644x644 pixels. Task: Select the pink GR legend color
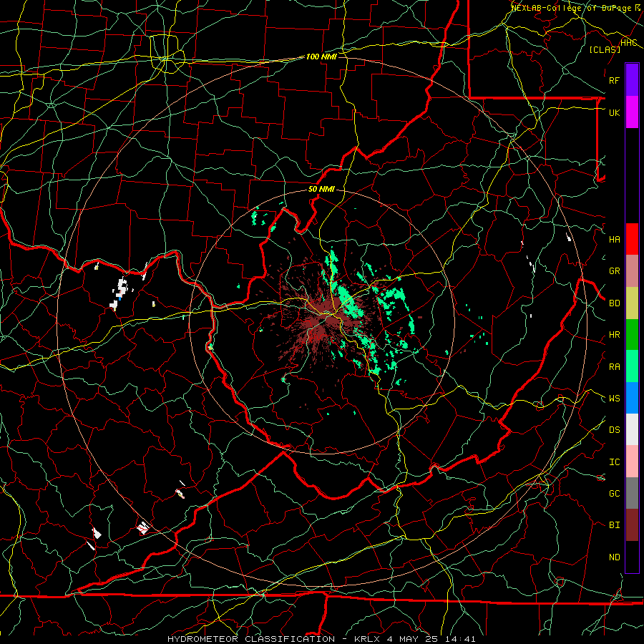click(x=632, y=270)
